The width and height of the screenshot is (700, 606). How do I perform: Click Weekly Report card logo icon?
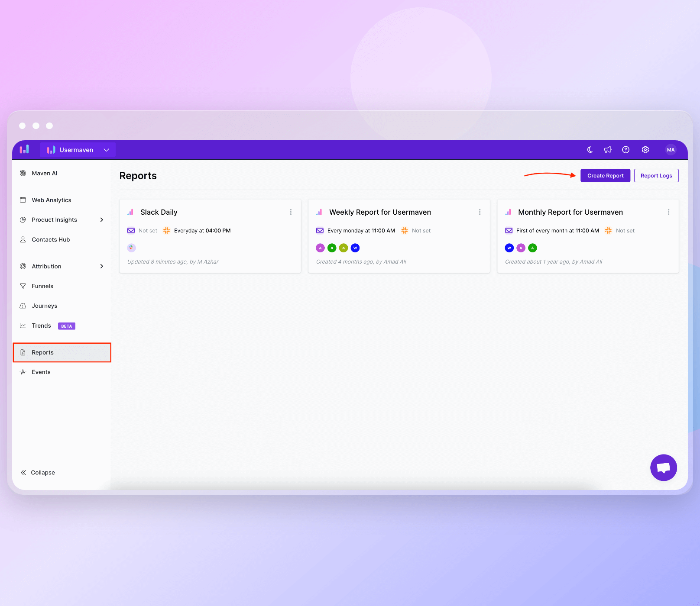[x=319, y=212]
